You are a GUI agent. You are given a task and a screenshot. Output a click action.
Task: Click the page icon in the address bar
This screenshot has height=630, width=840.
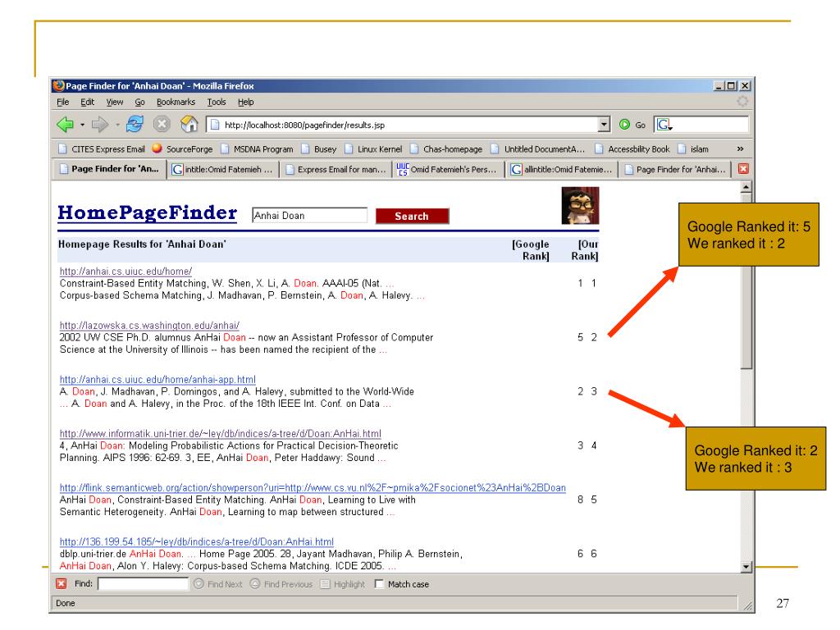click(x=215, y=125)
